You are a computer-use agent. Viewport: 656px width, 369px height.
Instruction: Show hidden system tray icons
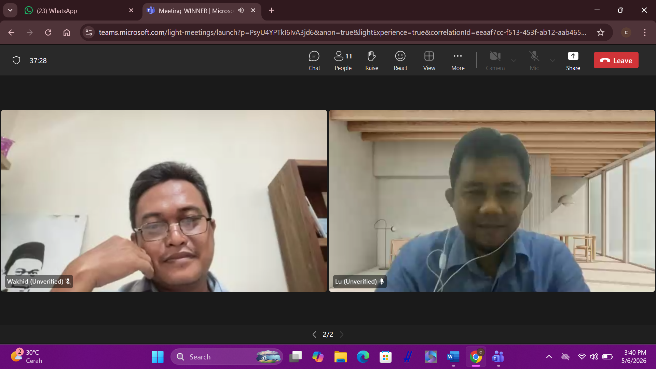[549, 357]
